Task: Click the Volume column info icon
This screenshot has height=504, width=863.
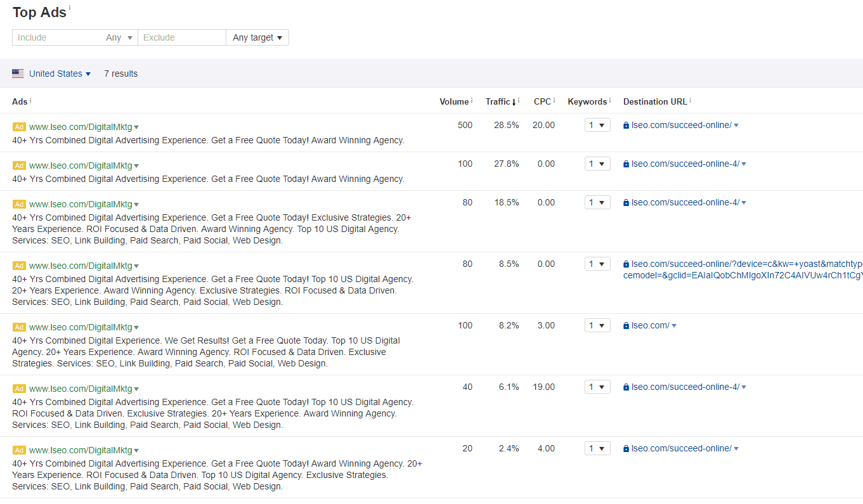Action: pyautogui.click(x=472, y=99)
